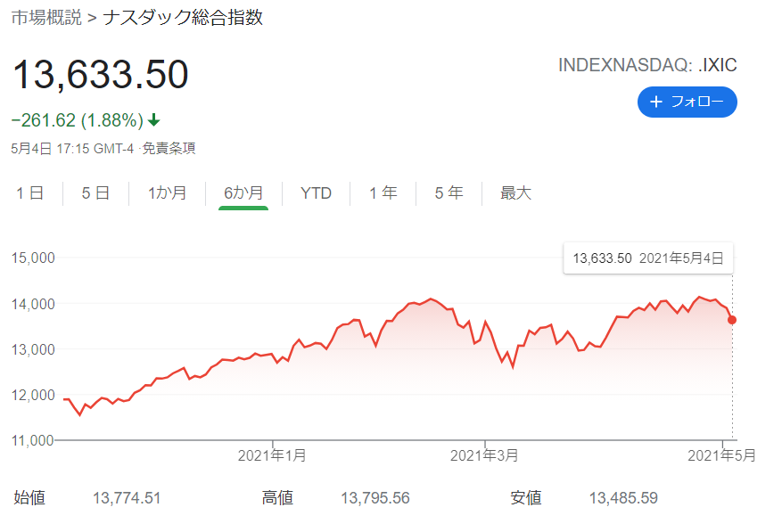
Task: Click the 2021年3月 axis label
Action: click(484, 455)
